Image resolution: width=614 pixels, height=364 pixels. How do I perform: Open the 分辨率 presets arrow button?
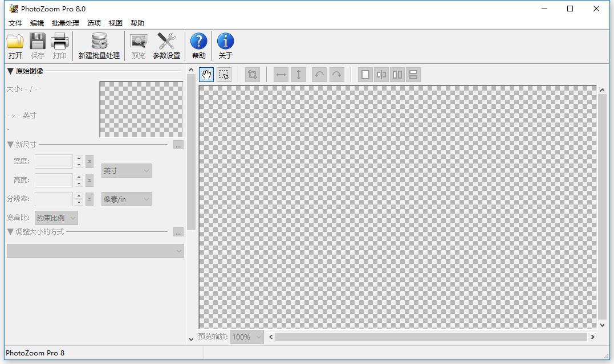click(90, 199)
